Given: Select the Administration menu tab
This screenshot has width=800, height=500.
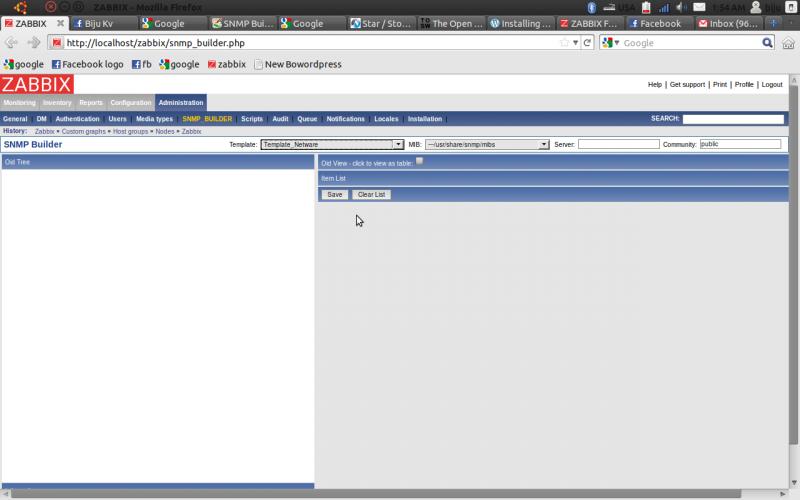Looking at the screenshot, I should [x=181, y=103].
